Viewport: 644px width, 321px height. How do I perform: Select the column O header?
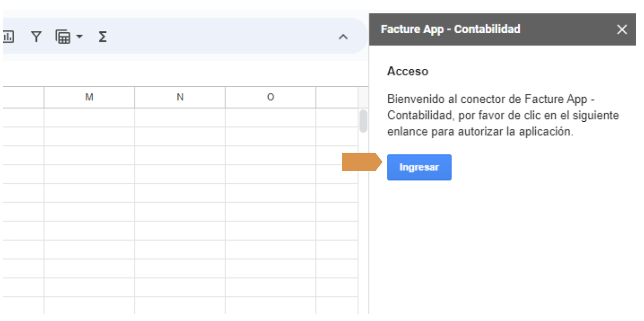[x=270, y=97]
